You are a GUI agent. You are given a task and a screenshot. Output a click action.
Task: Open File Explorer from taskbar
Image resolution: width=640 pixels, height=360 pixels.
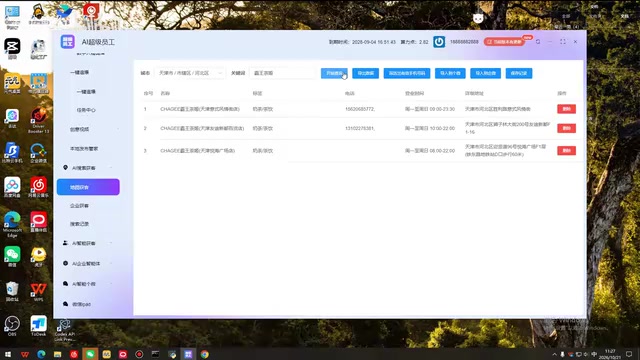tap(58, 354)
